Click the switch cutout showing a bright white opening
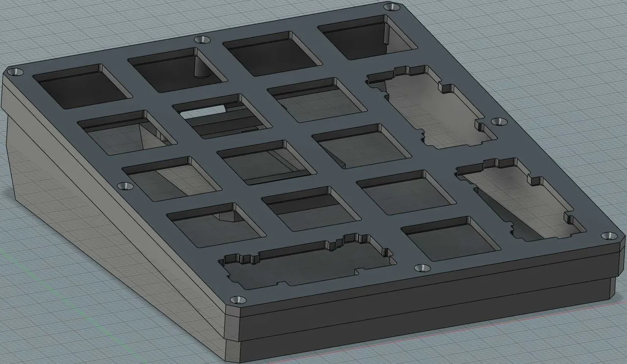Image resolution: width=627 pixels, height=364 pixels. coord(221,117)
